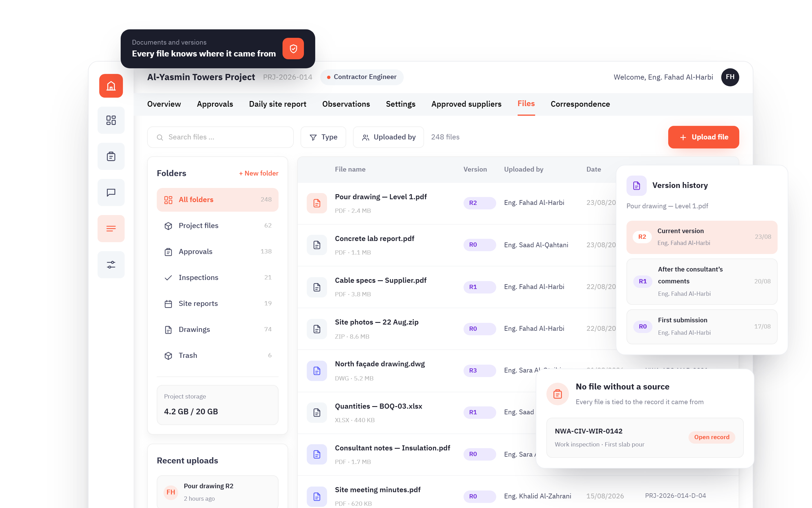Screen dimensions: 812x508
Task: Select the R1 After the consultant's comments version
Action: coord(702,282)
